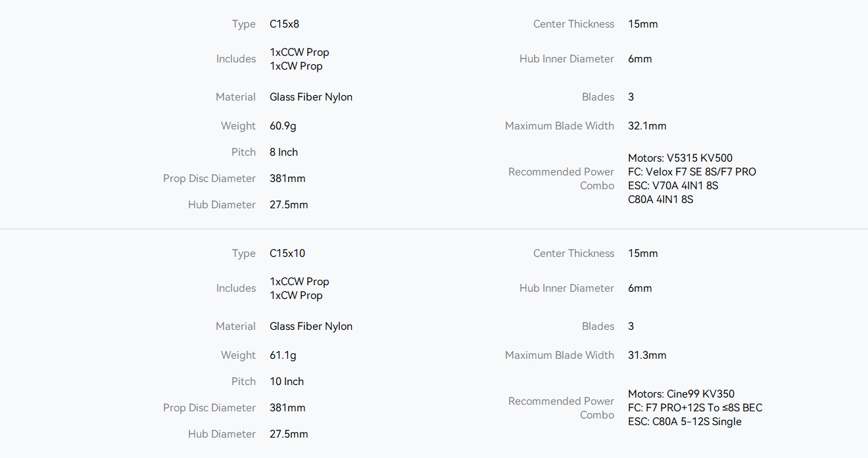
Task: Click "Glass Fiber Nylon" in C15x10 section
Action: click(x=311, y=327)
